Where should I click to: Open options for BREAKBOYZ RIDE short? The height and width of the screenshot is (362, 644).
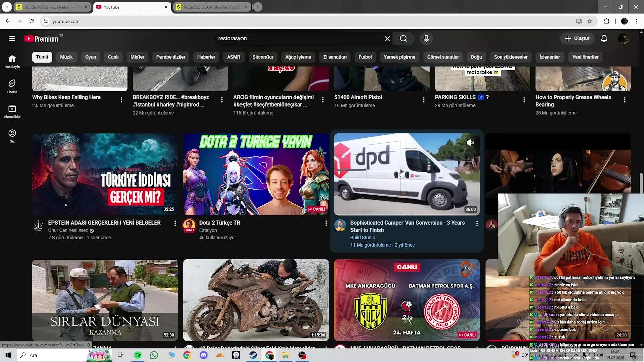click(222, 100)
